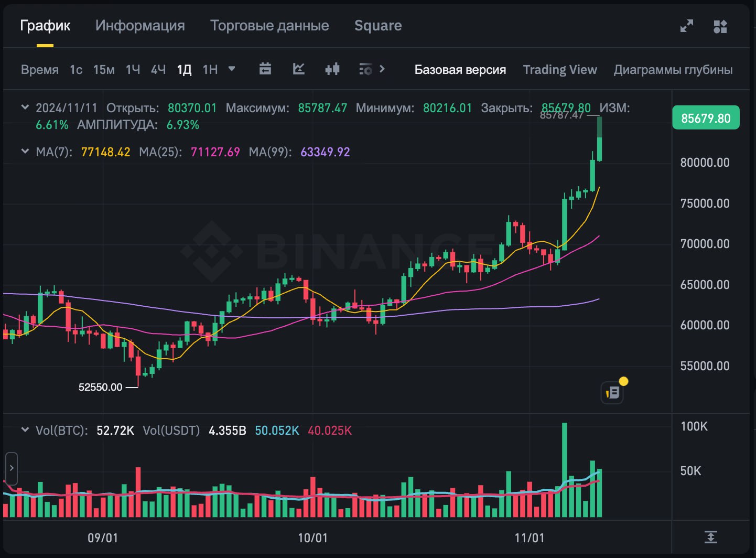Image resolution: width=756 pixels, height=558 pixels.
Task: Open the indicator settings icon in toolbar
Action: [x=365, y=69]
